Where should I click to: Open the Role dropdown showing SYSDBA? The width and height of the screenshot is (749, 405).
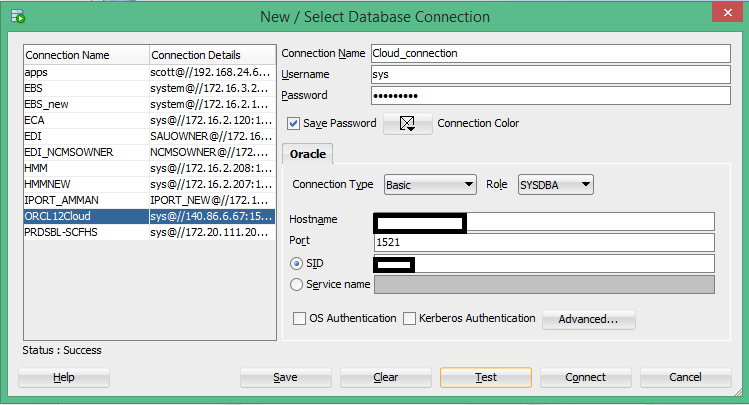click(554, 185)
